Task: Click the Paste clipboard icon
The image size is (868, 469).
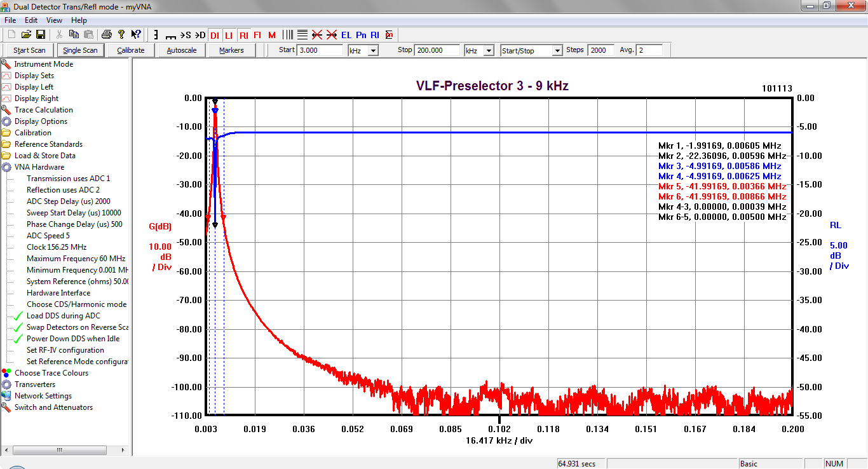Action: [88, 34]
